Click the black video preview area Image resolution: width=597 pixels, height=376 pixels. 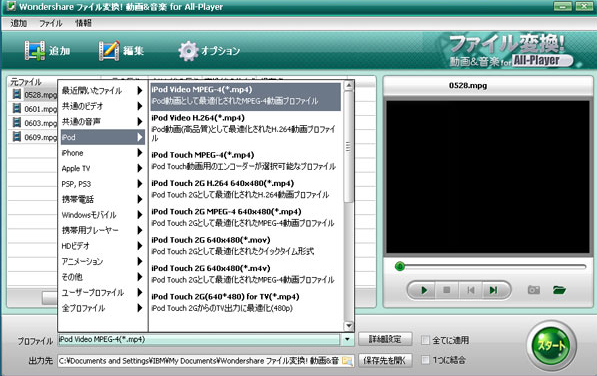point(487,177)
